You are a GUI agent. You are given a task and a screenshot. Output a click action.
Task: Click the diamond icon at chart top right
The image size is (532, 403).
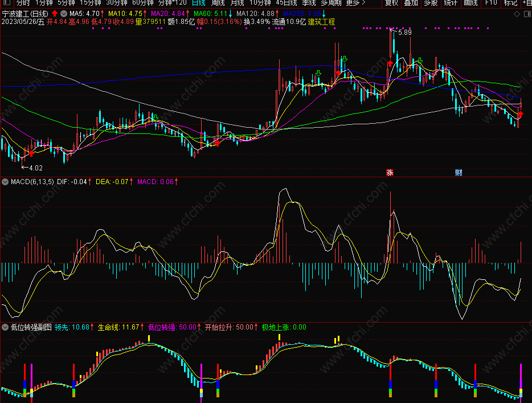point(517,14)
